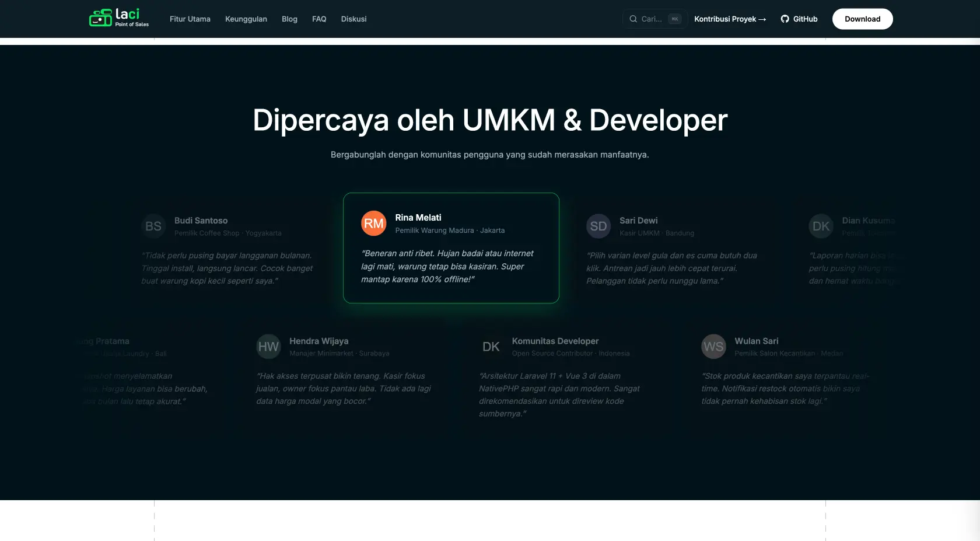This screenshot has width=980, height=541.
Task: Click 'Pemilik Coffee Shop · Yogyakarta' subtitle
Action: click(x=228, y=233)
